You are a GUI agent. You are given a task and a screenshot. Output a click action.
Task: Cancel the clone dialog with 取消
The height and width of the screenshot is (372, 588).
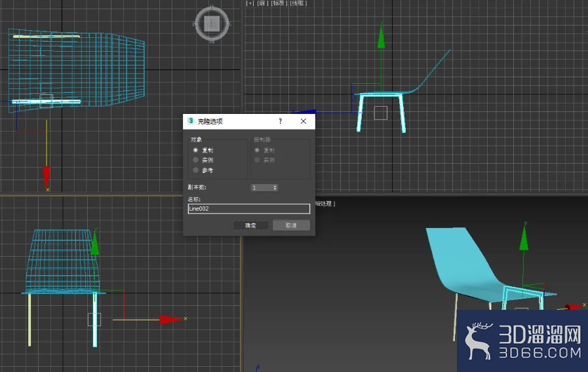click(x=291, y=225)
